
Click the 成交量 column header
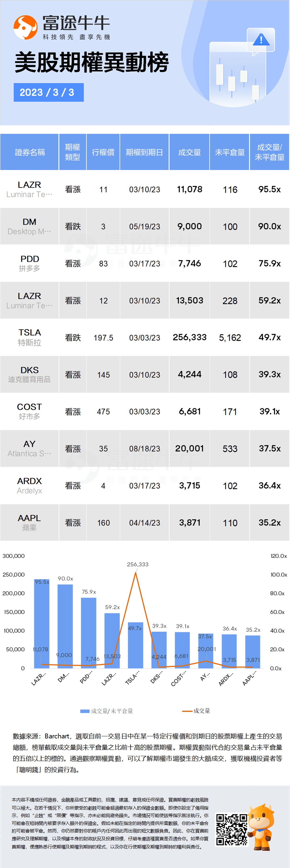[189, 152]
